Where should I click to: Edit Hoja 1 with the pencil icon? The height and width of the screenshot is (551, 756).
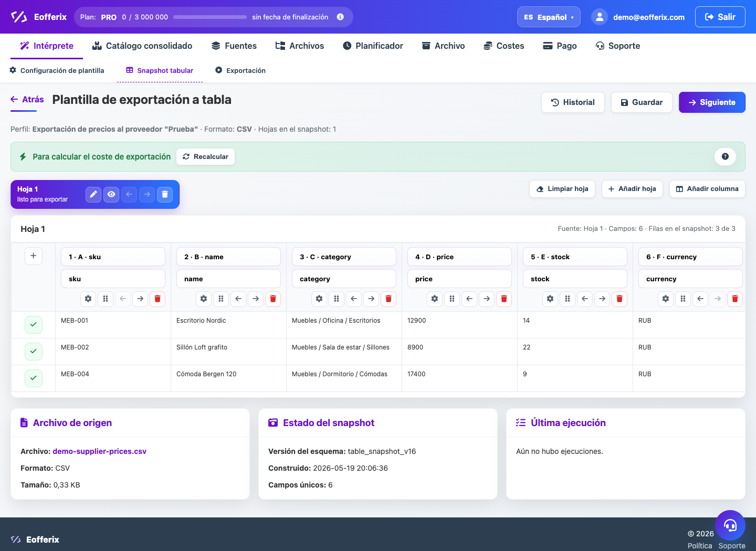(x=93, y=194)
